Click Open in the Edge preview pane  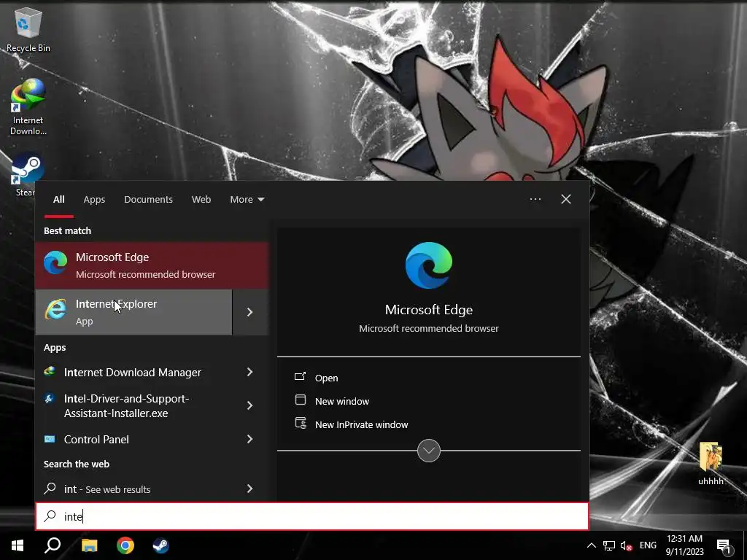326,378
